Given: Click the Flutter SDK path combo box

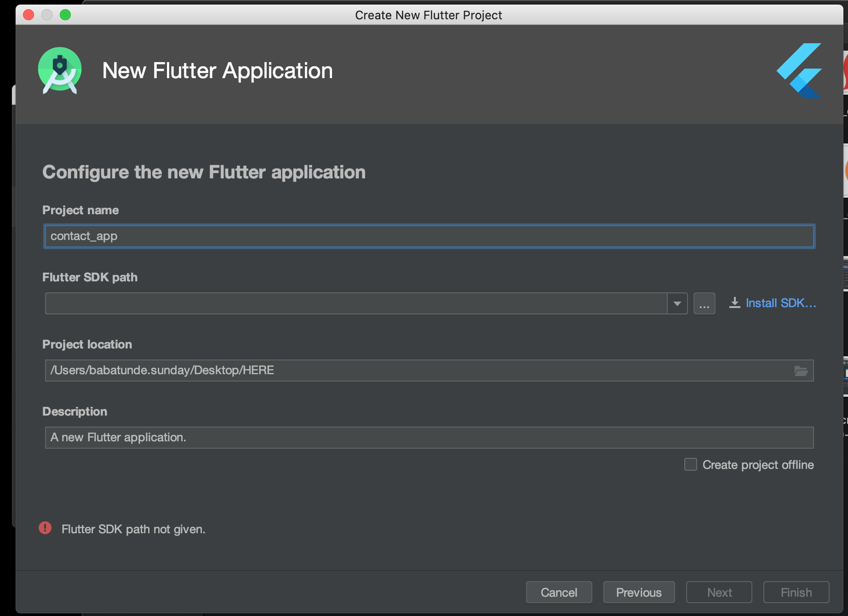Looking at the screenshot, I should [x=356, y=304].
